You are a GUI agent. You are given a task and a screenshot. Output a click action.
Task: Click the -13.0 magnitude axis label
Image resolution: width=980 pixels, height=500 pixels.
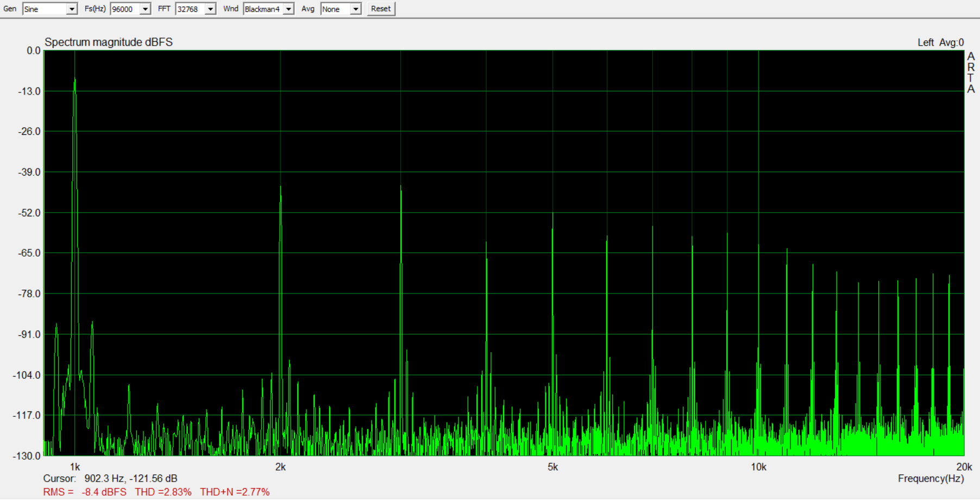click(29, 91)
